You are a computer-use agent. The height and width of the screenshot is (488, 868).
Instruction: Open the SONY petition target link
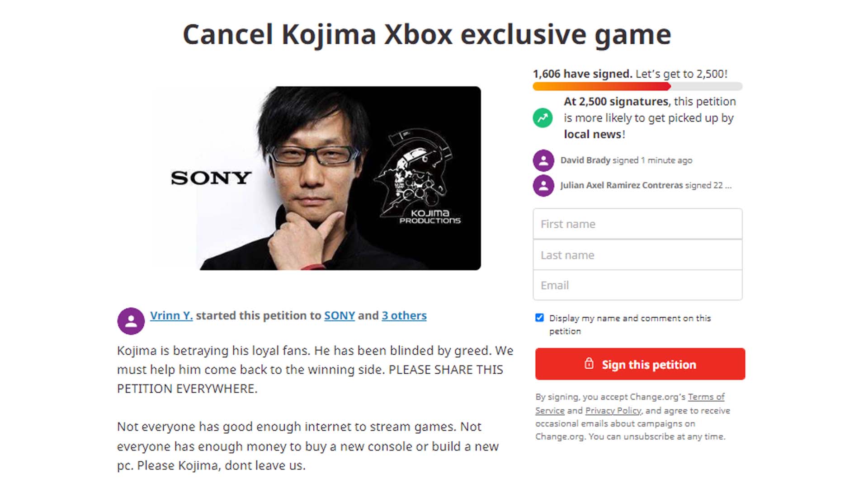339,316
